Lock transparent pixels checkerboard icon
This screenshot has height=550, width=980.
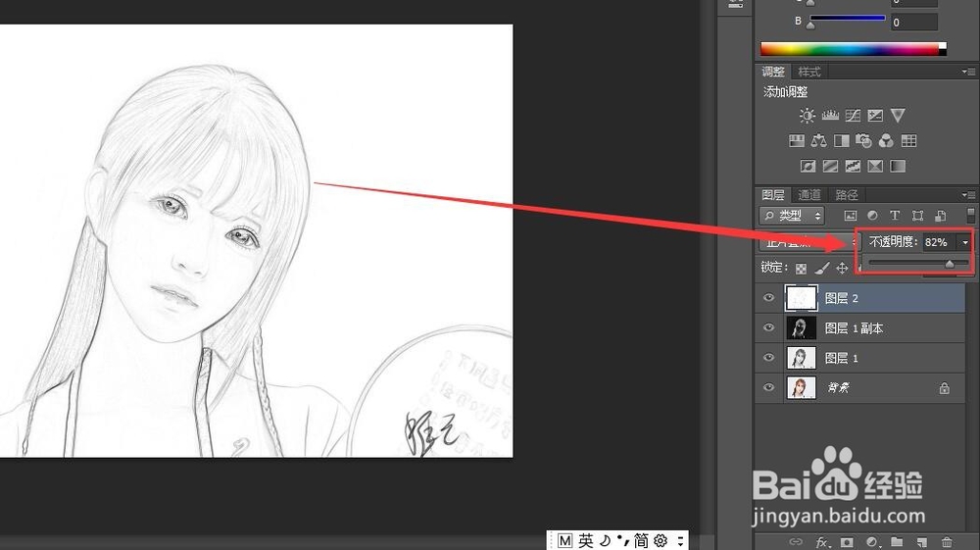(802, 269)
